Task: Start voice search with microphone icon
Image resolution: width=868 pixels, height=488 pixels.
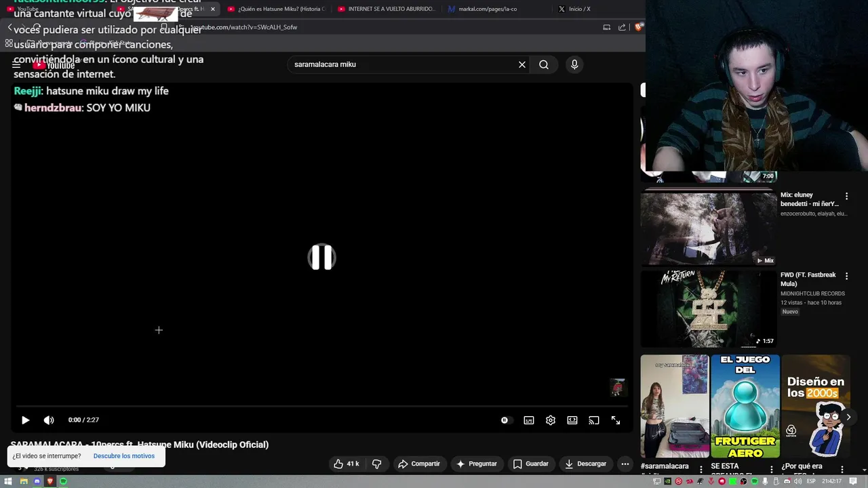Action: [574, 64]
